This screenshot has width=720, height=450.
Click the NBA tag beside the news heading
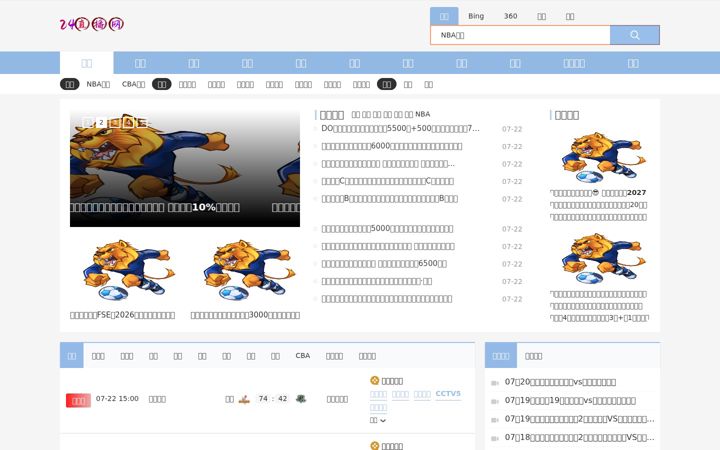pos(422,114)
